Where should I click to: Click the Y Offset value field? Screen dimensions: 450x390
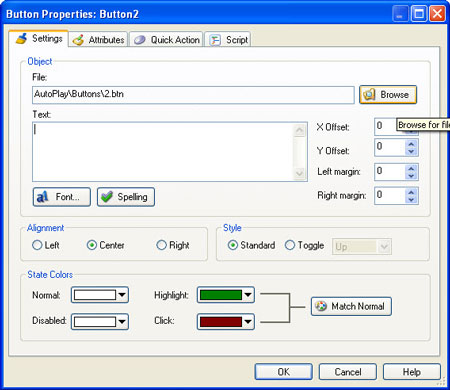390,148
